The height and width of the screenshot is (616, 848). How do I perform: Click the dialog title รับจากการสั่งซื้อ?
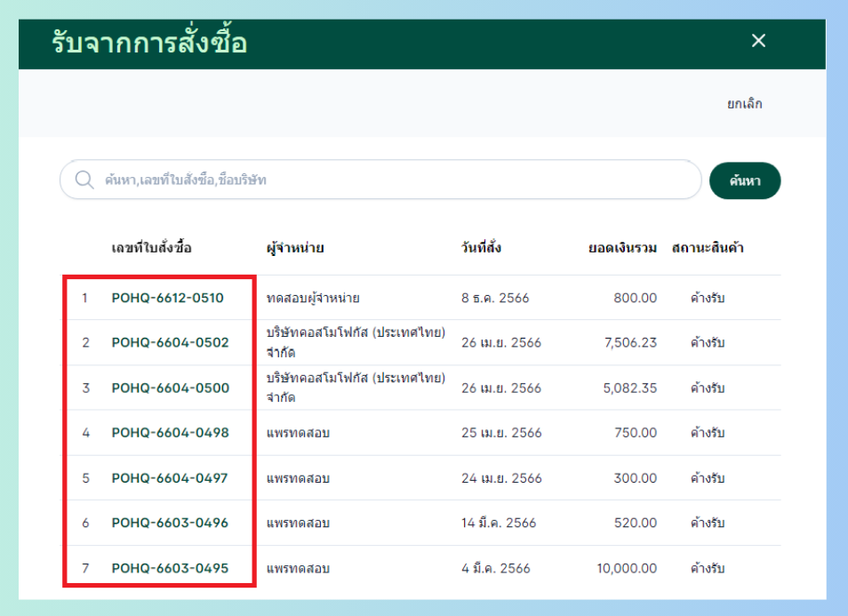[149, 41]
